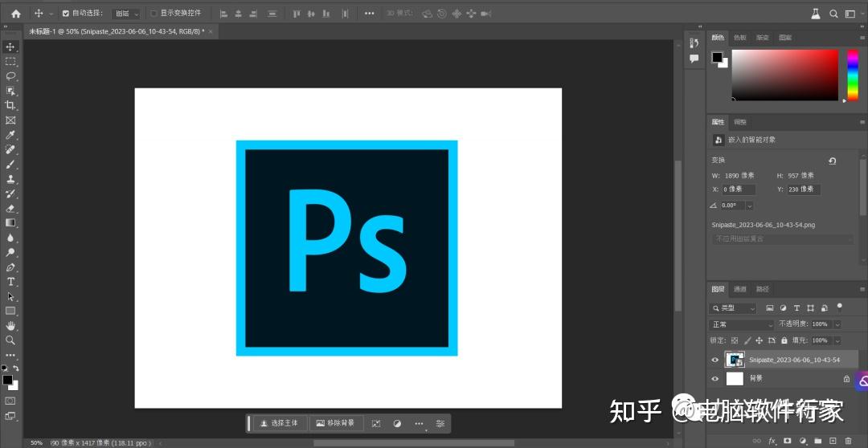This screenshot has width=868, height=448.
Task: Toggle adjustment layer filter
Action: (x=784, y=308)
